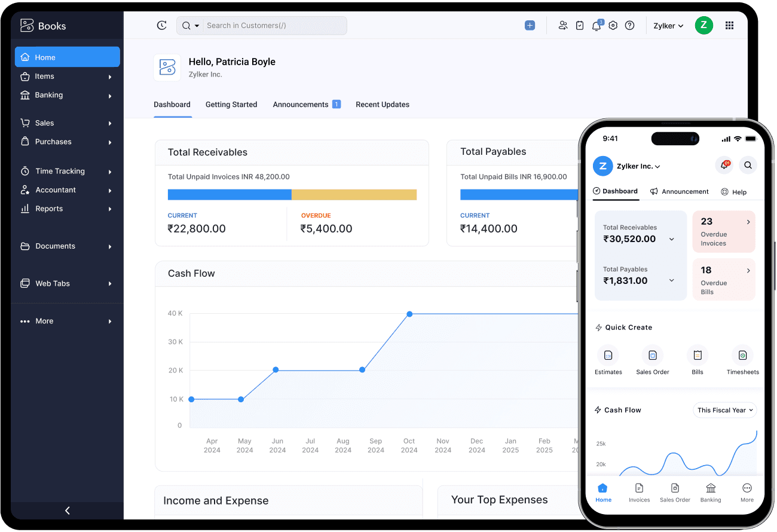
Task: Open the 18 Overdue Bills card
Action: click(x=724, y=280)
